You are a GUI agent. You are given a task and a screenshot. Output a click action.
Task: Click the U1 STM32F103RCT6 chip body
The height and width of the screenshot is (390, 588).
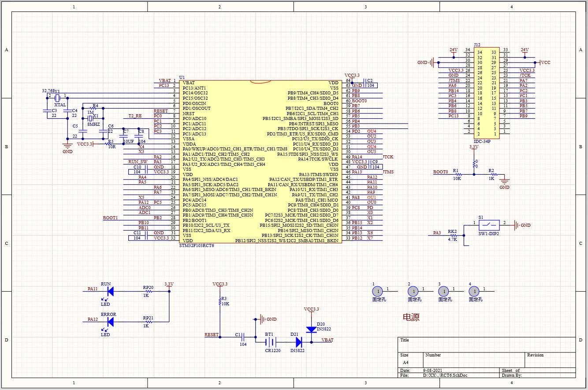pyautogui.click(x=261, y=161)
